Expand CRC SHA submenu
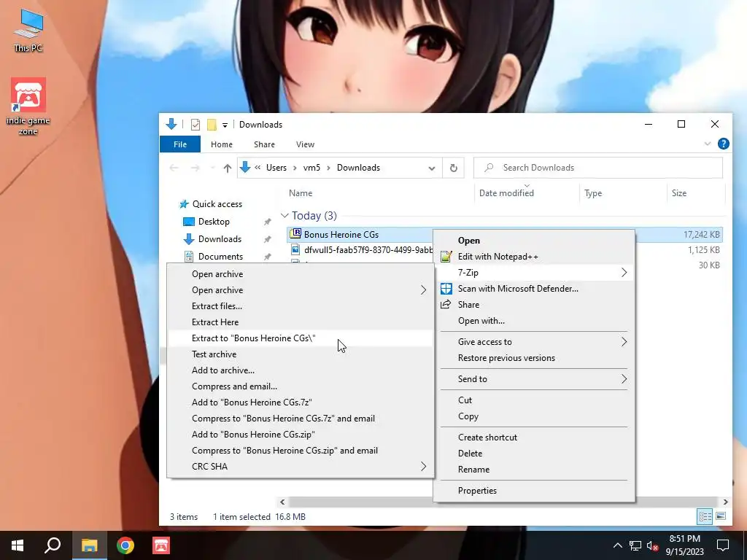The image size is (747, 560). pyautogui.click(x=301, y=467)
